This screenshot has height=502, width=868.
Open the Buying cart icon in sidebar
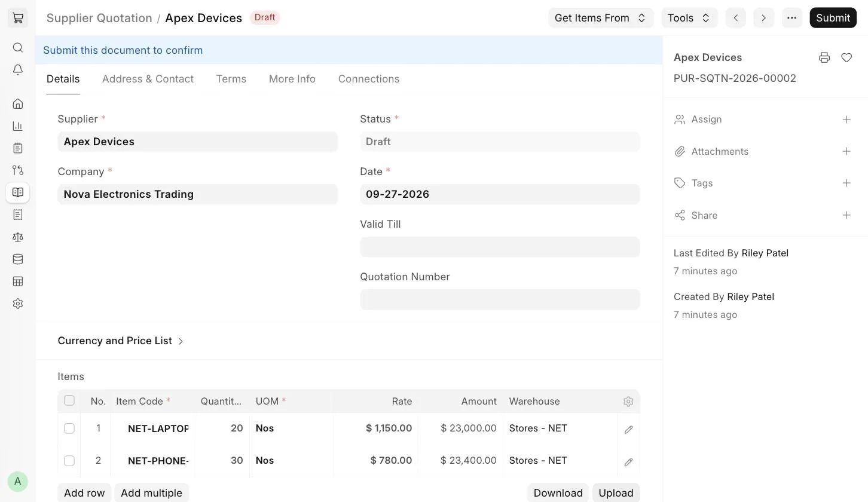(18, 18)
